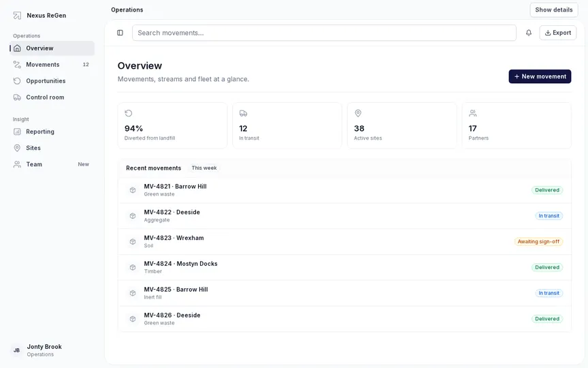Open row MV-4826 · Deeside
This screenshot has height=368, width=588.
pos(344,319)
